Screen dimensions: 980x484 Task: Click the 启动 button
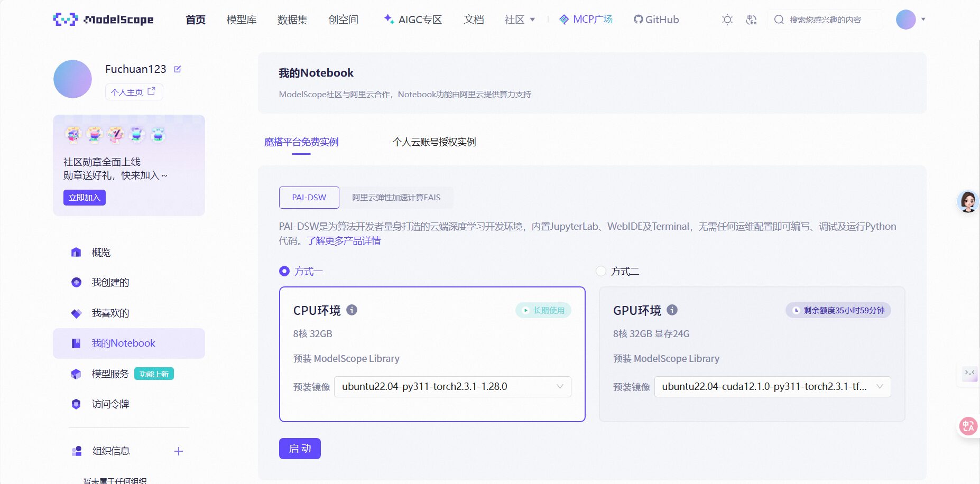[300, 449]
